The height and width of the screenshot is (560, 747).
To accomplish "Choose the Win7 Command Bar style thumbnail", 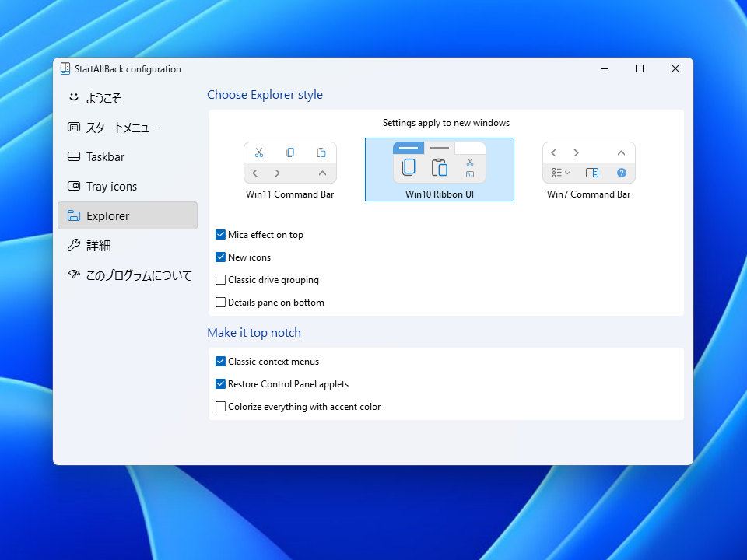I will point(589,163).
